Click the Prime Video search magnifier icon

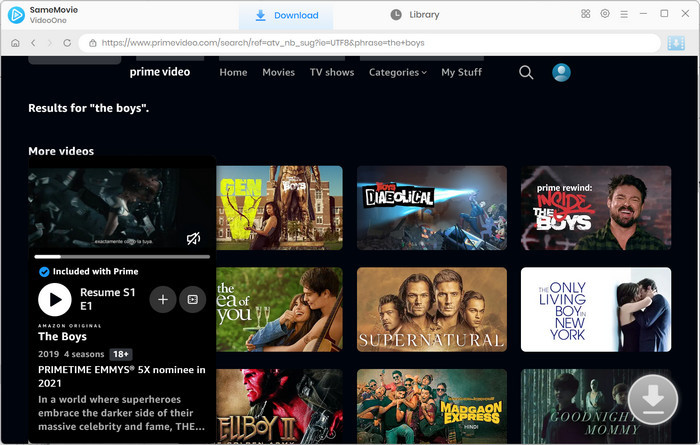click(526, 72)
